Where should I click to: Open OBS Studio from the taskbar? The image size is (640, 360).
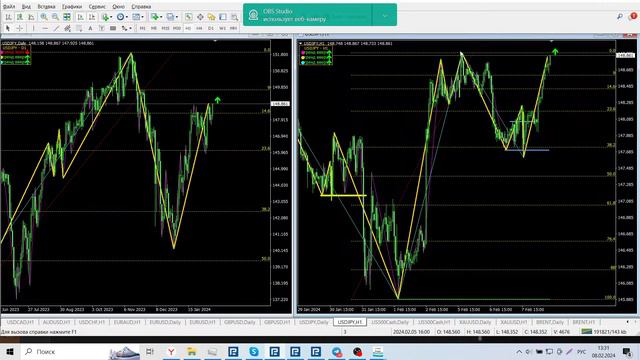pos(357,351)
